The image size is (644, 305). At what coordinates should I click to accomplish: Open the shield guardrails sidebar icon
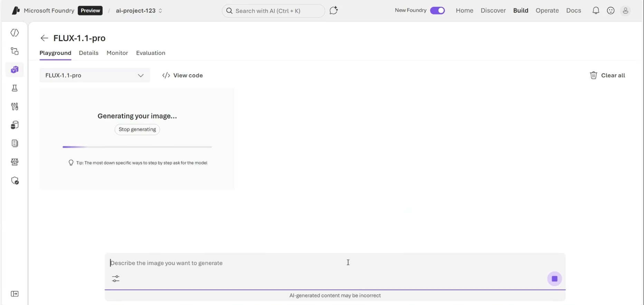point(15,181)
